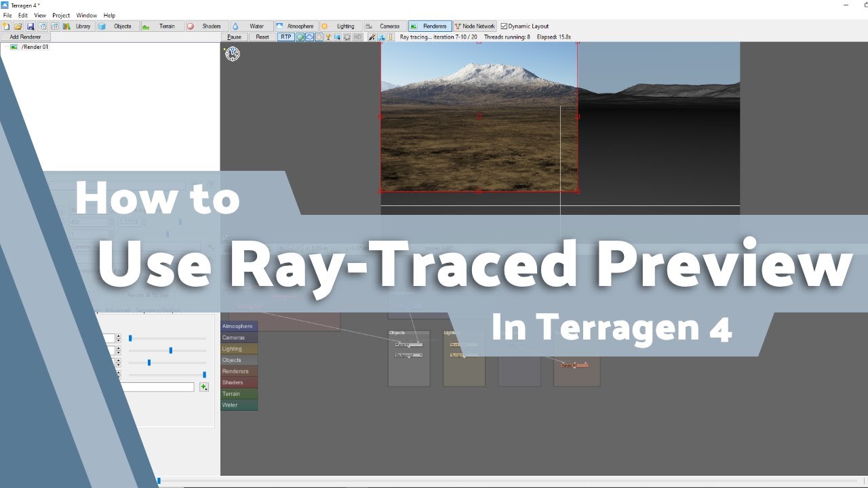The image size is (868, 488).
Task: Switch to the Node Network layout
Action: 475,26
